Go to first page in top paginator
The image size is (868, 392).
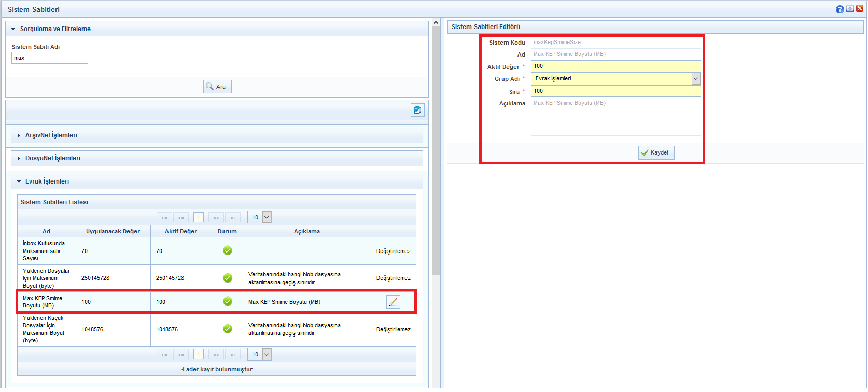click(164, 218)
